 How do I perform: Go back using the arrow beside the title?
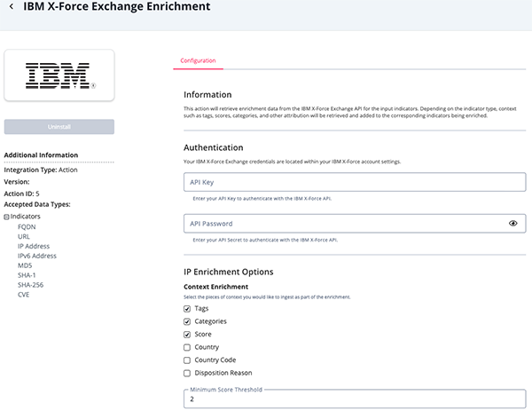12,6
